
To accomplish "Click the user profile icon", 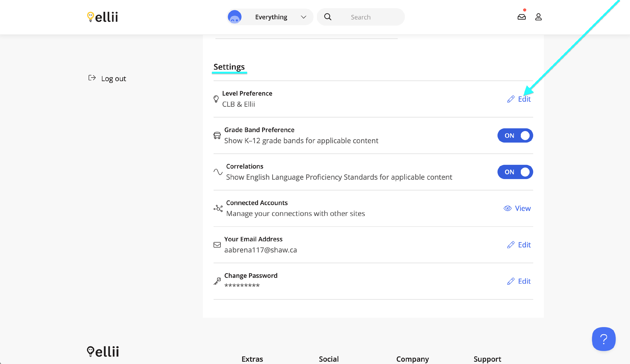I will (x=538, y=17).
